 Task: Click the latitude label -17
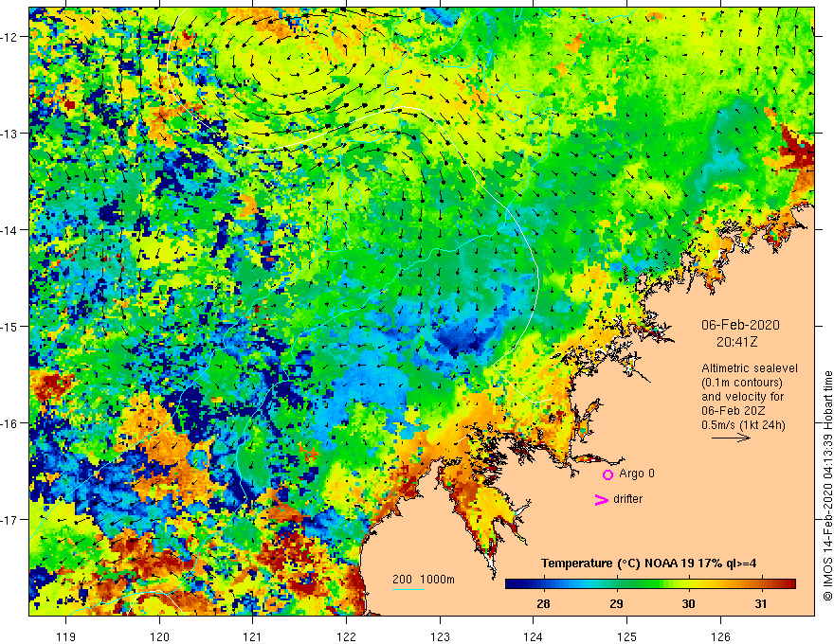(x=9, y=519)
